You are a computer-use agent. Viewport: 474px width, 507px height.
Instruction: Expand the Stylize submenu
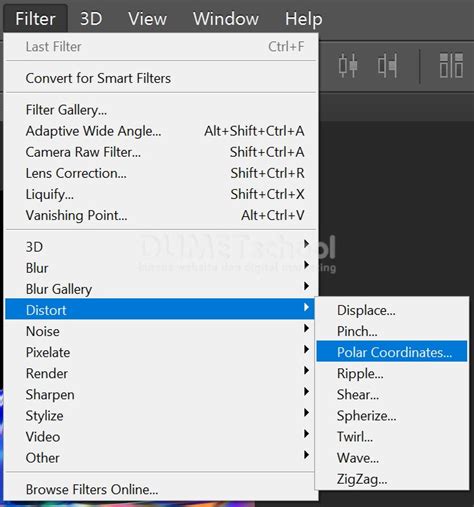pos(160,416)
